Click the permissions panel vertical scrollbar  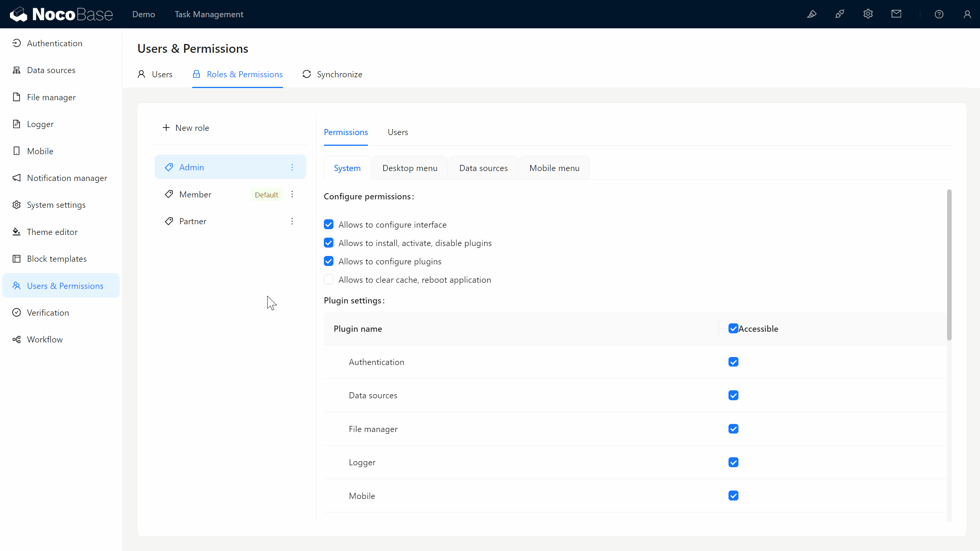coord(949,264)
